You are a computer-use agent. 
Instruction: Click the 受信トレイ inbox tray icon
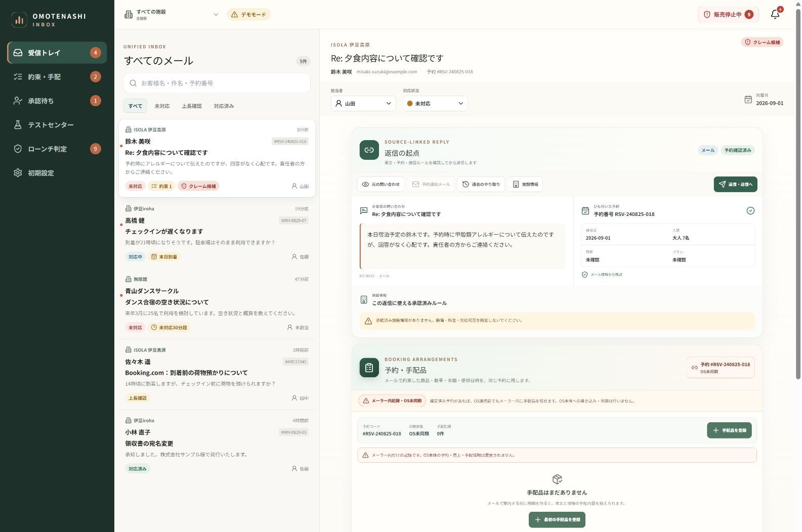[18, 53]
